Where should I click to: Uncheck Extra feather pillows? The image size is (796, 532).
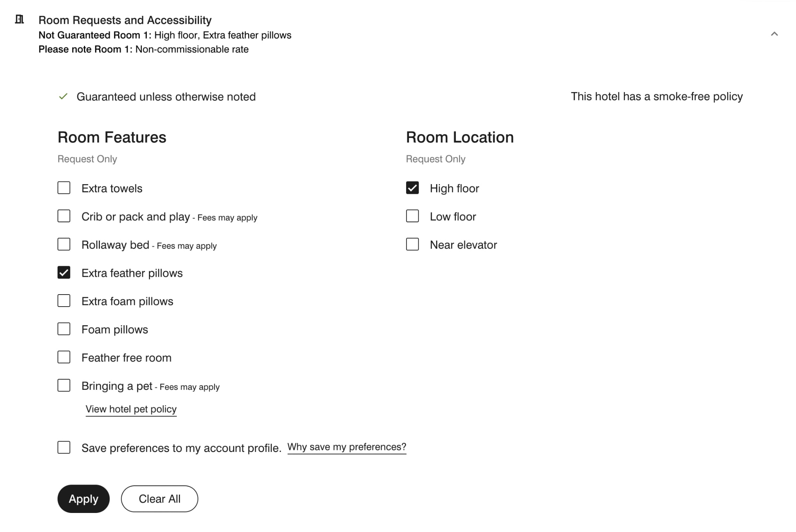click(x=64, y=273)
